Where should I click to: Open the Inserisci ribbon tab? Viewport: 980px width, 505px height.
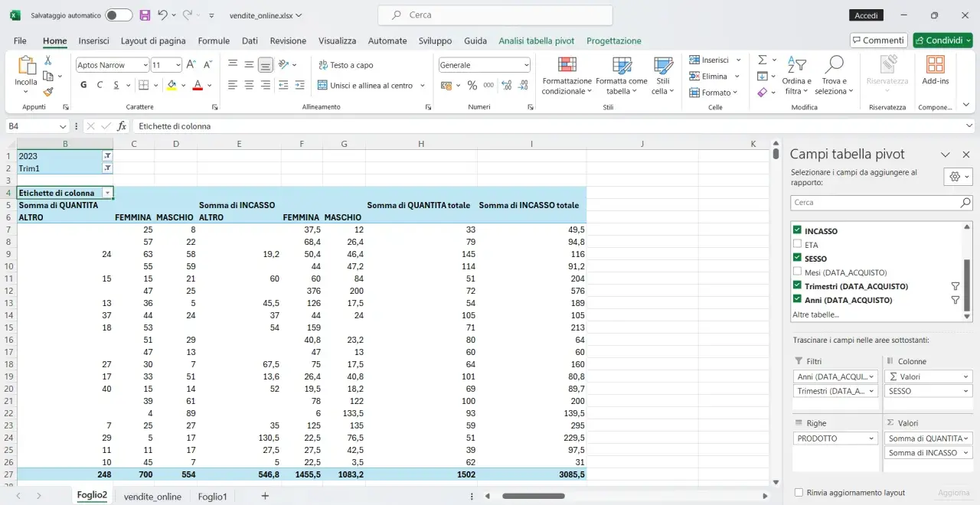point(93,41)
